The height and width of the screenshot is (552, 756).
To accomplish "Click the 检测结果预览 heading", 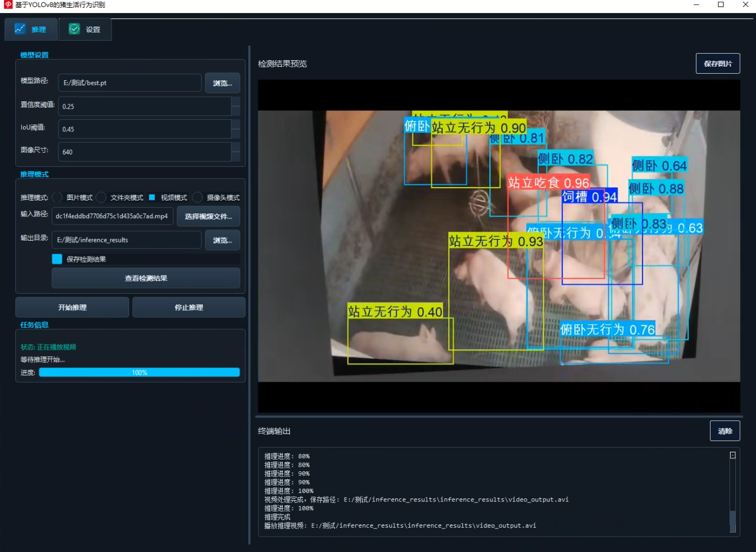I will 282,64.
